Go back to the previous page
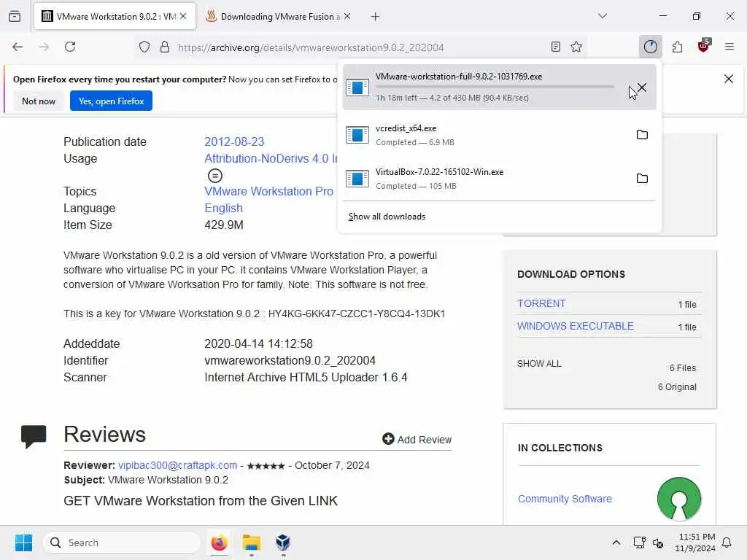 coord(18,47)
